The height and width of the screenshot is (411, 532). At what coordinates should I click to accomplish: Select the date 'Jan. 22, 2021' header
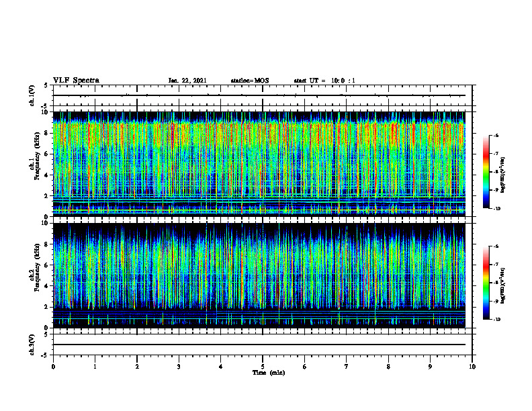(187, 81)
